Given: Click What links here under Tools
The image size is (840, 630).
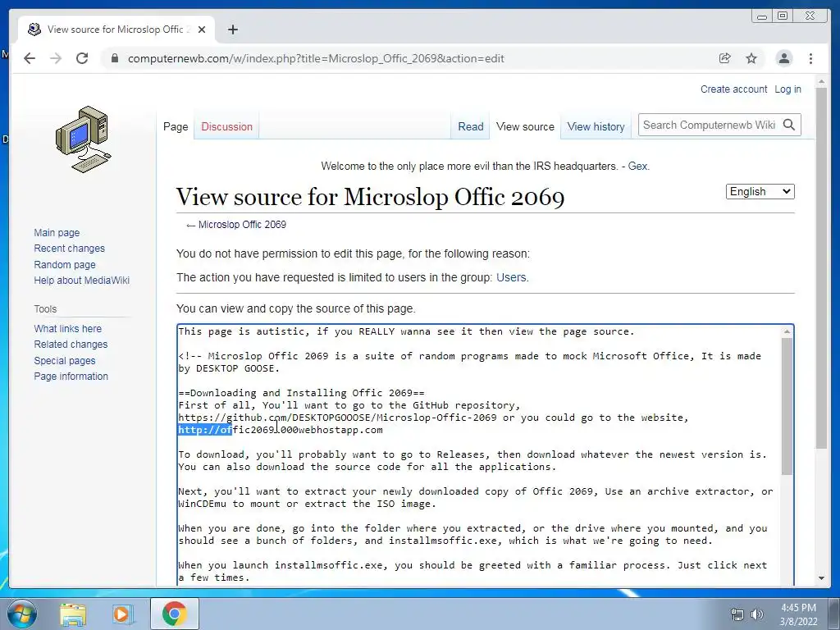Looking at the screenshot, I should tap(67, 329).
